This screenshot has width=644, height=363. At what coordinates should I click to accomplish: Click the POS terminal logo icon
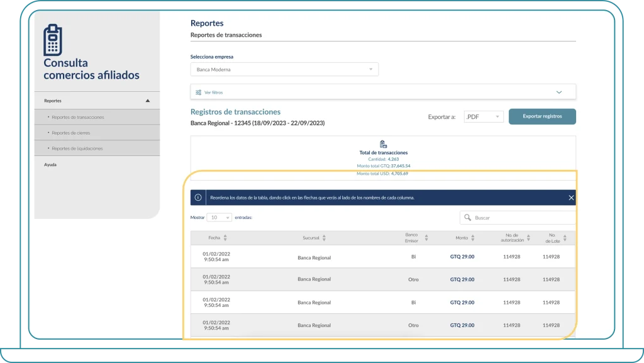[53, 40]
